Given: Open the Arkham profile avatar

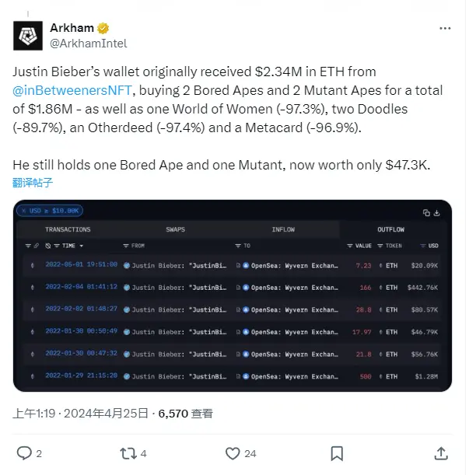Looking at the screenshot, I should coord(28,36).
